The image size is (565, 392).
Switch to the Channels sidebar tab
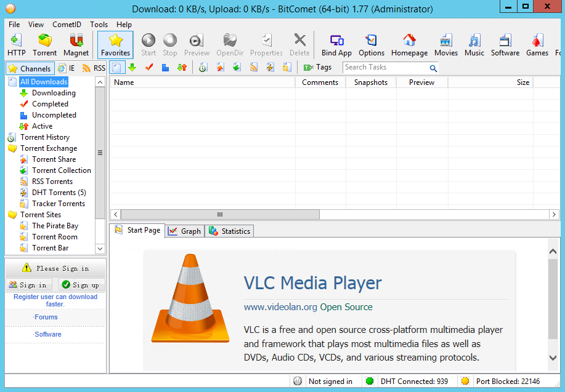pyautogui.click(x=30, y=68)
